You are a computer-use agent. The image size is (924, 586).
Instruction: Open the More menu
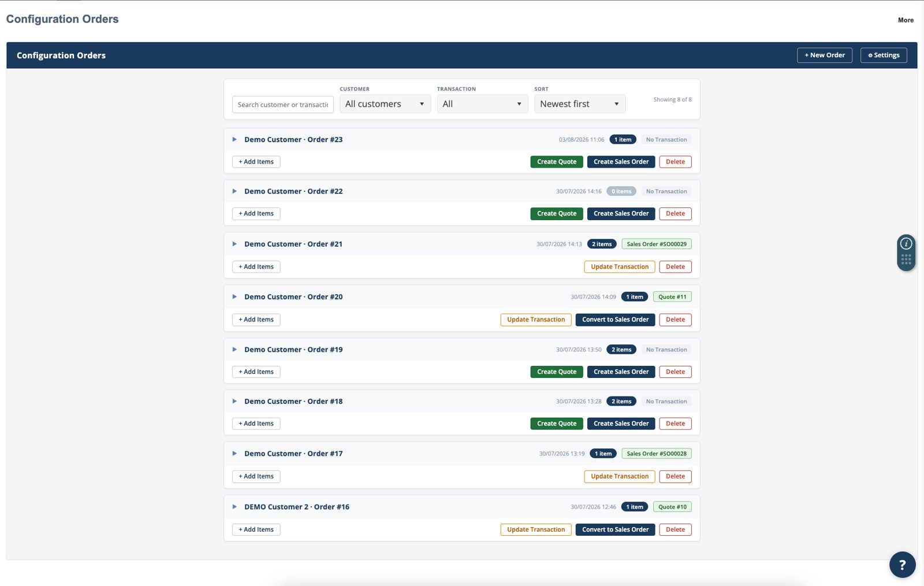906,20
